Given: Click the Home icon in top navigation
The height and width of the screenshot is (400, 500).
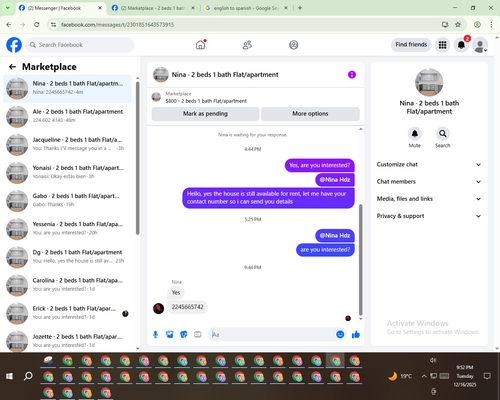Looking at the screenshot, I should 200,45.
